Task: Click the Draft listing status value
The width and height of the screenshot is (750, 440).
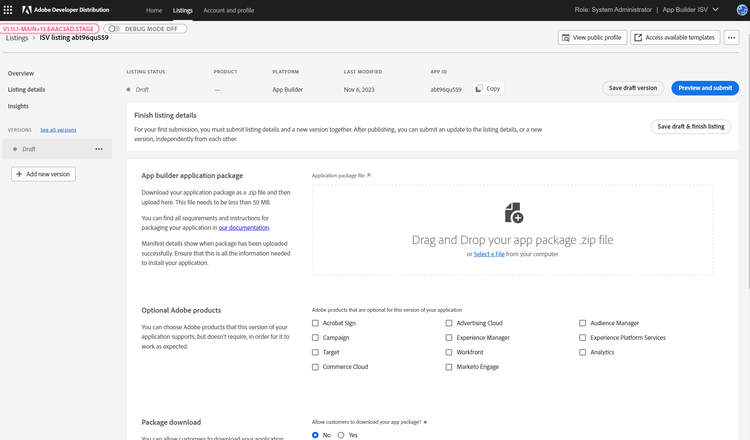Action: click(x=142, y=89)
